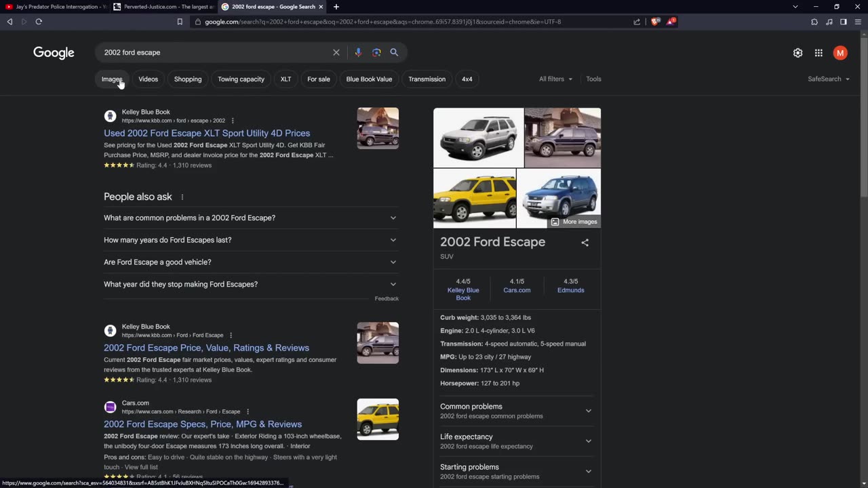868x488 pixels.
Task: Switch to Images results
Action: click(x=112, y=79)
